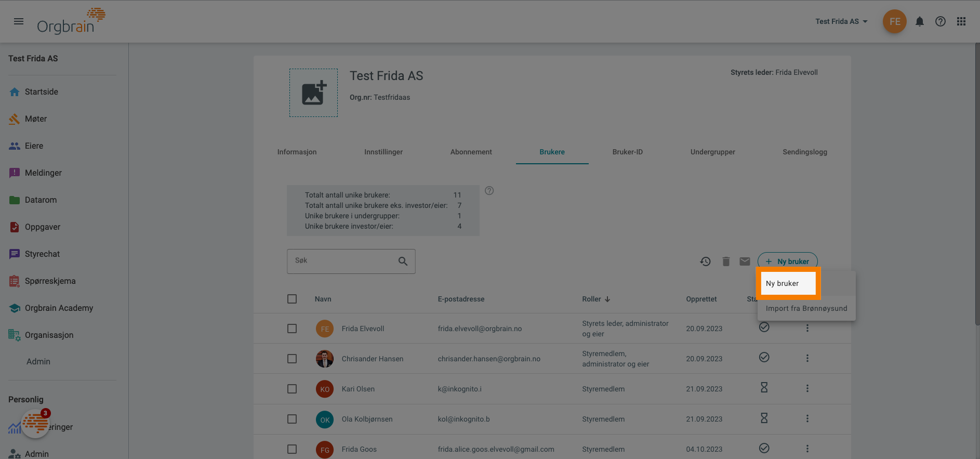Click the OK avatar of Ola Kolbjørnsen
This screenshot has height=459, width=980.
click(325, 419)
